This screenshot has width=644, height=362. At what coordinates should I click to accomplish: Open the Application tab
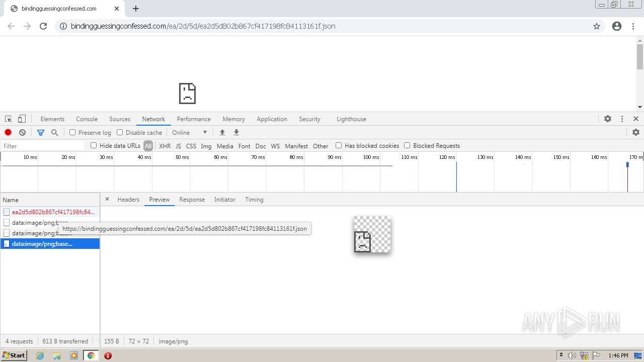click(272, 119)
